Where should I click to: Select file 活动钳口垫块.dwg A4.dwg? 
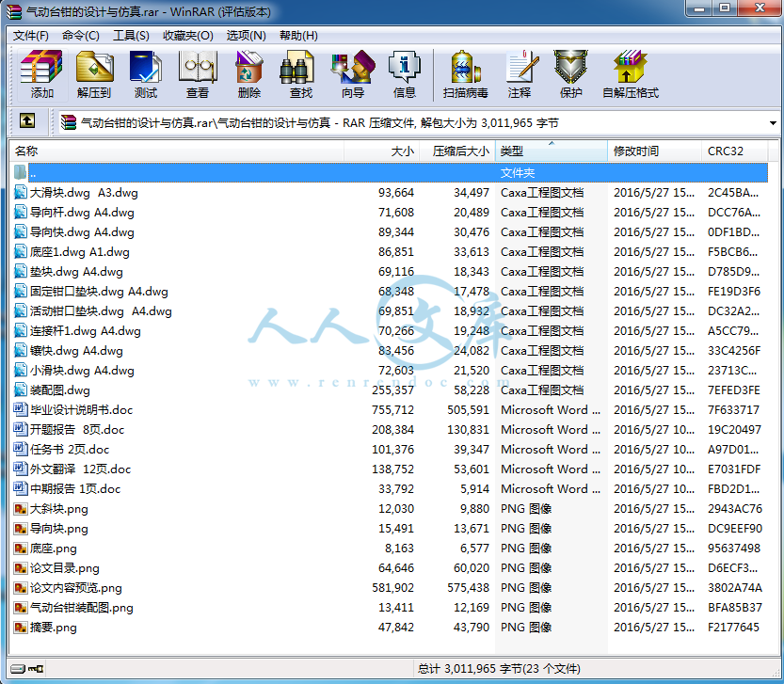[101, 311]
